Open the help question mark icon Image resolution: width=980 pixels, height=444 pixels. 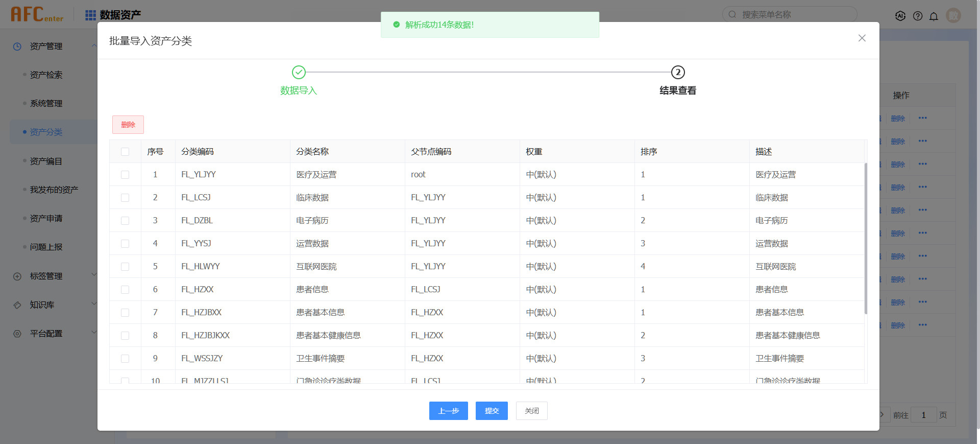918,16
